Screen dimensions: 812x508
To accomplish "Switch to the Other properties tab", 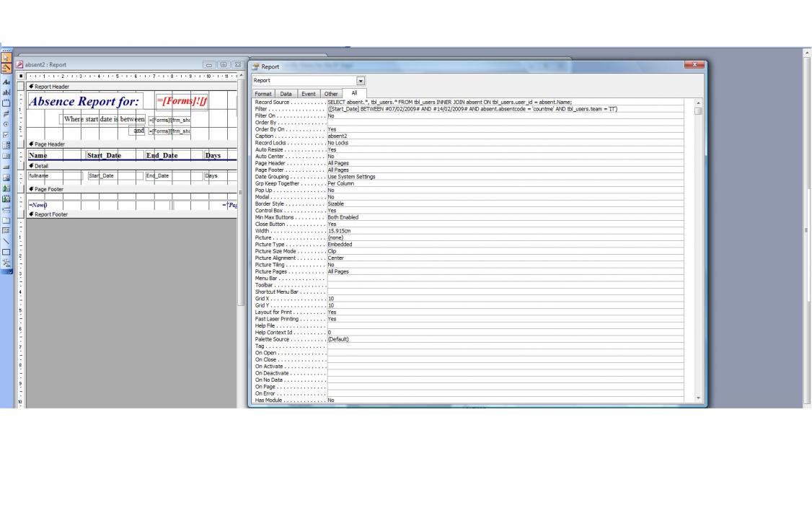I will tap(331, 94).
